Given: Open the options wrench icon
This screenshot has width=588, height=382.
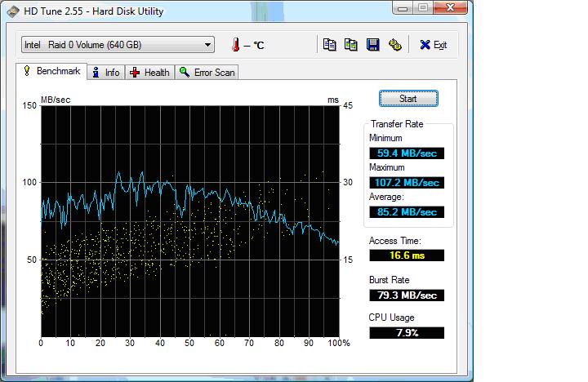Looking at the screenshot, I should click(394, 45).
